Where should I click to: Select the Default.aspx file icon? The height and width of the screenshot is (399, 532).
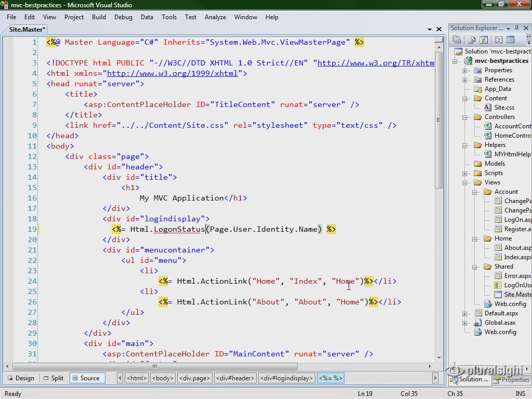coord(478,313)
